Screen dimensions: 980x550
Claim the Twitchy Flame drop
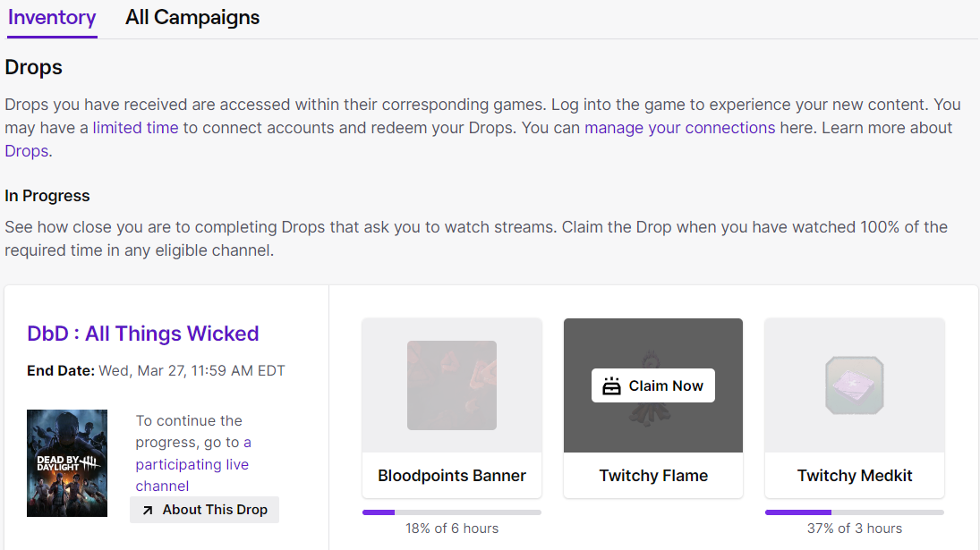click(x=652, y=385)
